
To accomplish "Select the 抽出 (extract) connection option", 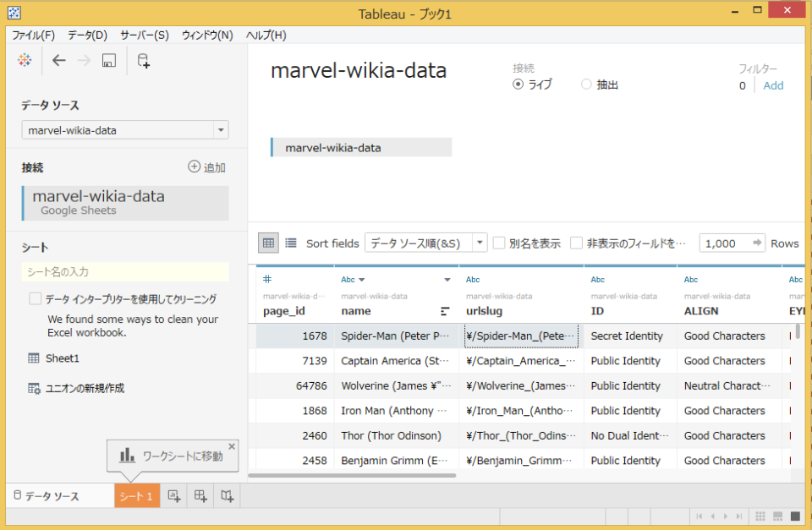I will tap(584, 85).
